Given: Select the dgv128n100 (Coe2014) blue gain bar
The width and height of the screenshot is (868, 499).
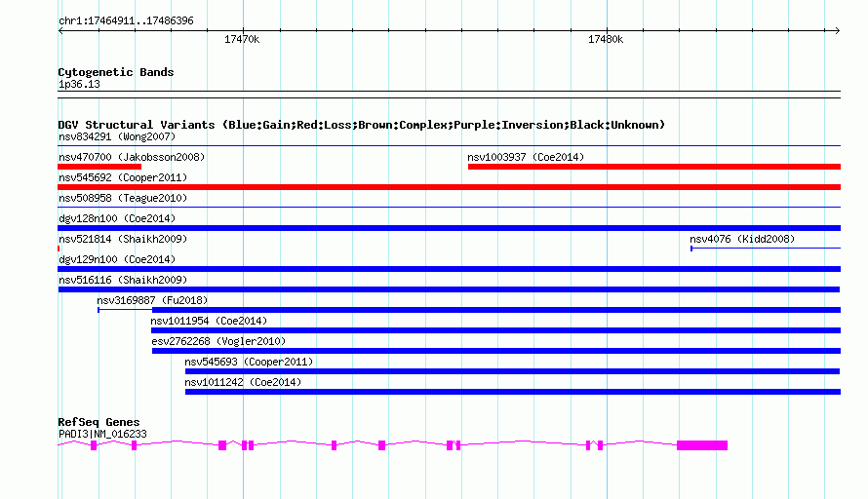Looking at the screenshot, I should point(449,228).
